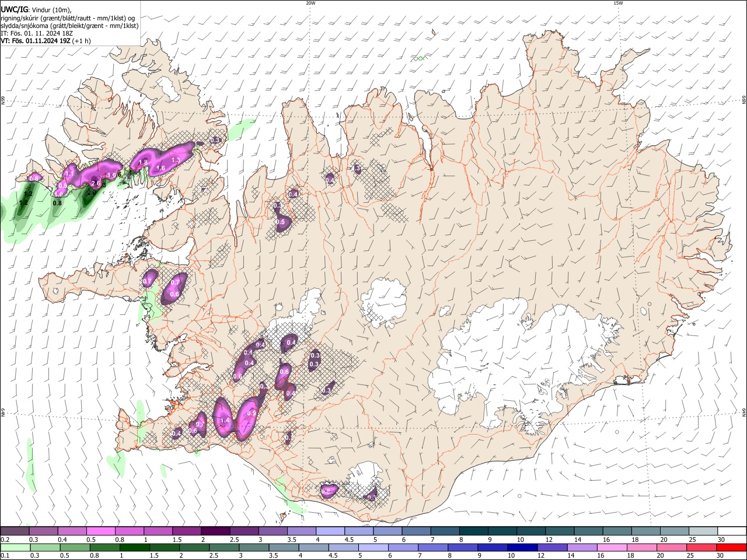
Task: Click the 'slydda/snjókoma' legend description line
Action: (69, 26)
